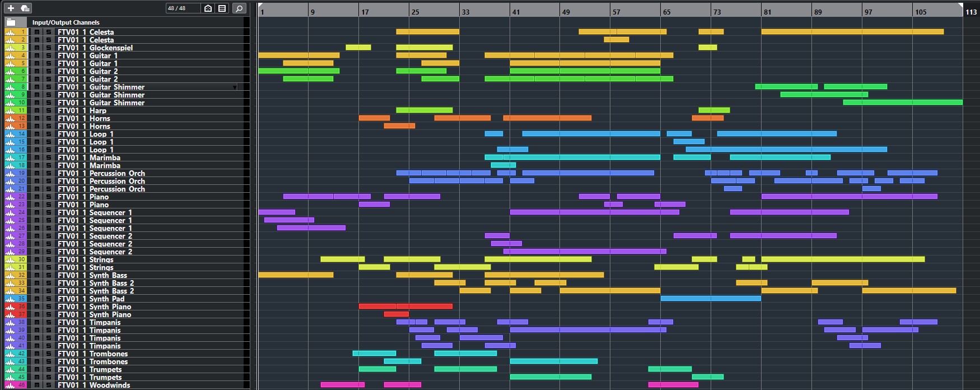Mute the Synth Pad track 35
Image resolution: width=980 pixels, height=390 pixels.
coord(37,299)
